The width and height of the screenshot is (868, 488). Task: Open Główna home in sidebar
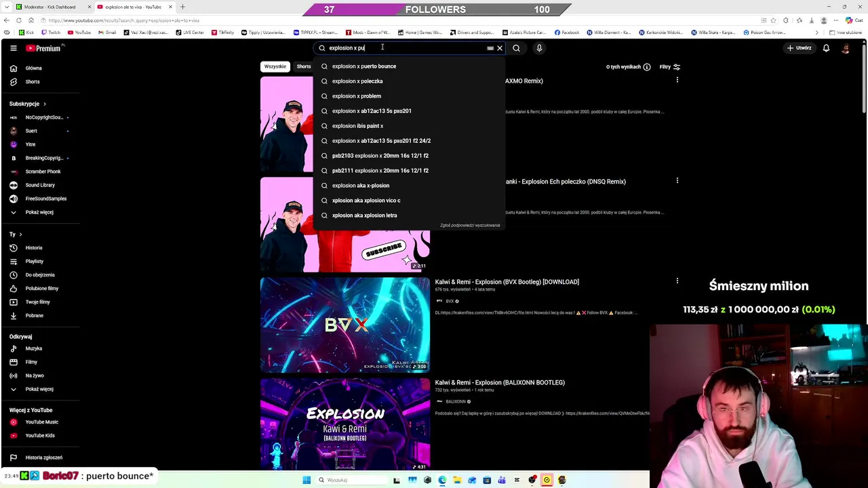pyautogui.click(x=41, y=68)
